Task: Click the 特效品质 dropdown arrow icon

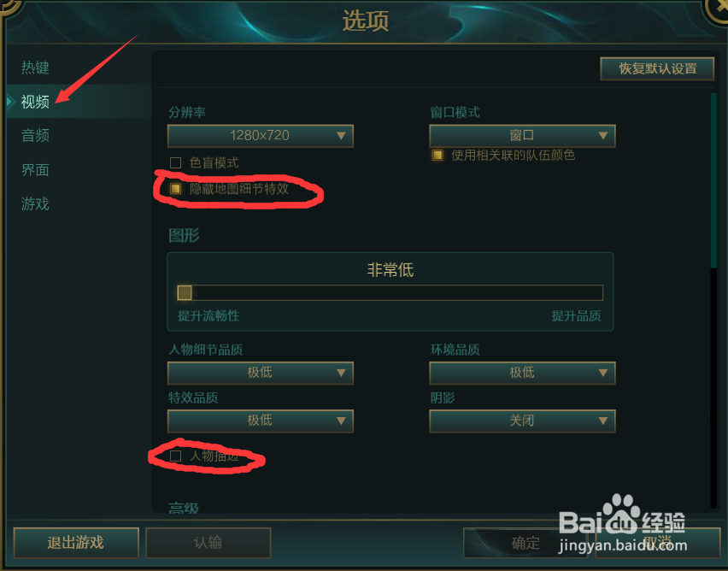Action: click(x=341, y=421)
